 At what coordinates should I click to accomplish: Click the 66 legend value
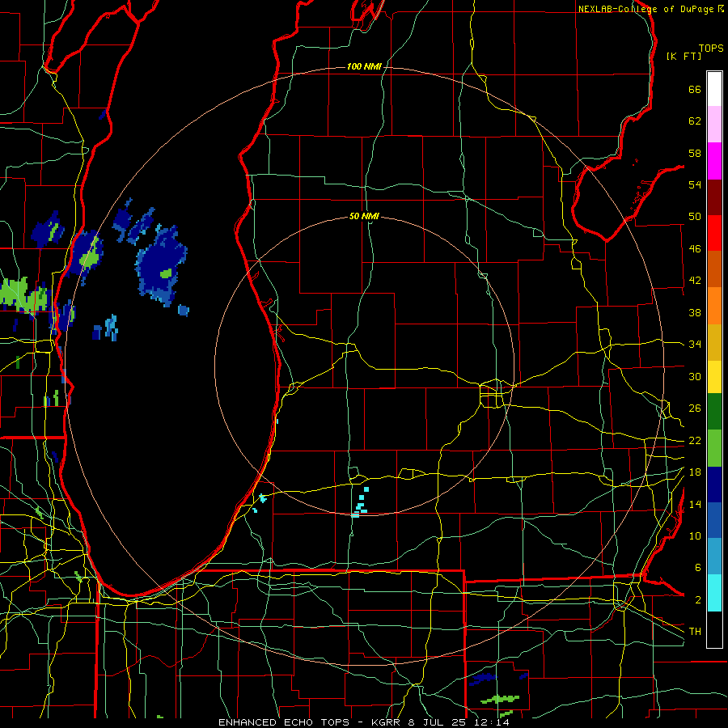[x=695, y=89]
